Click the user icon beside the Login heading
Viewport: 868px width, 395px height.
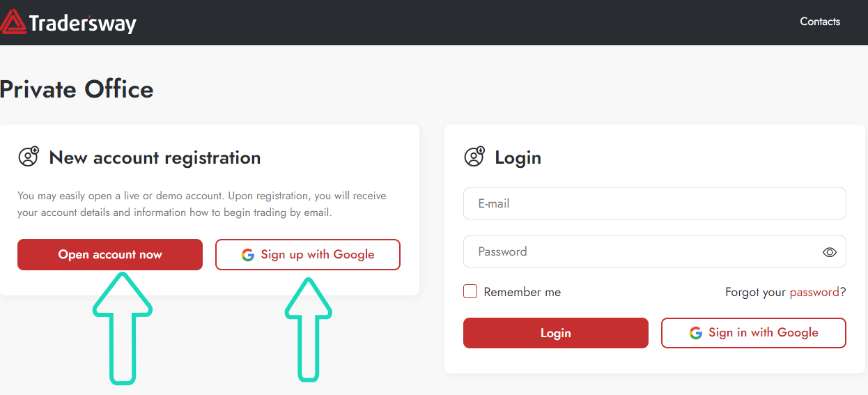point(474,157)
